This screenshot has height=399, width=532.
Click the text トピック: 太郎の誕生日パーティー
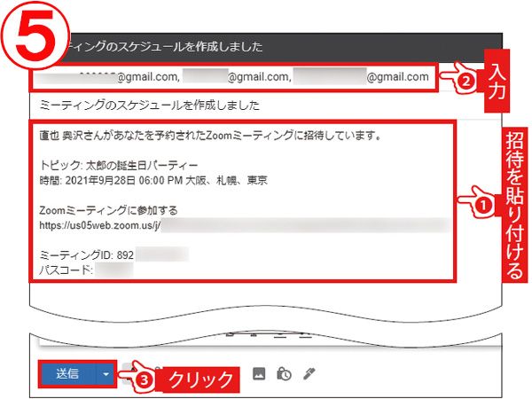119,165
